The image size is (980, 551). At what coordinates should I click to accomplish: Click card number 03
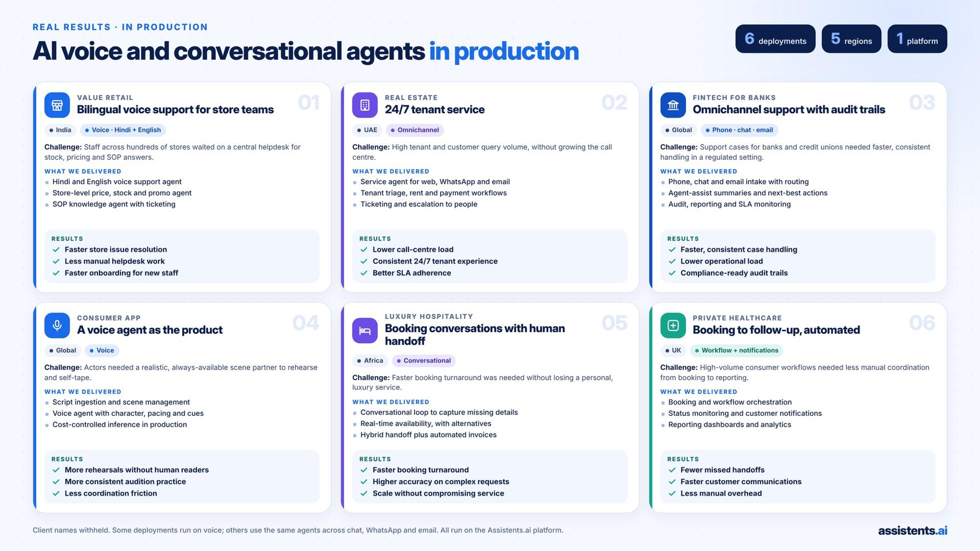922,103
